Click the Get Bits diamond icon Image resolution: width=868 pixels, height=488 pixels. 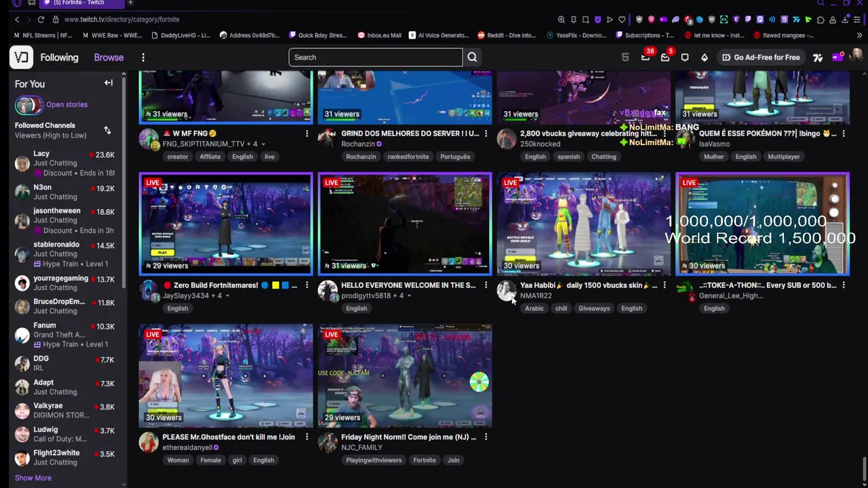[x=705, y=58]
